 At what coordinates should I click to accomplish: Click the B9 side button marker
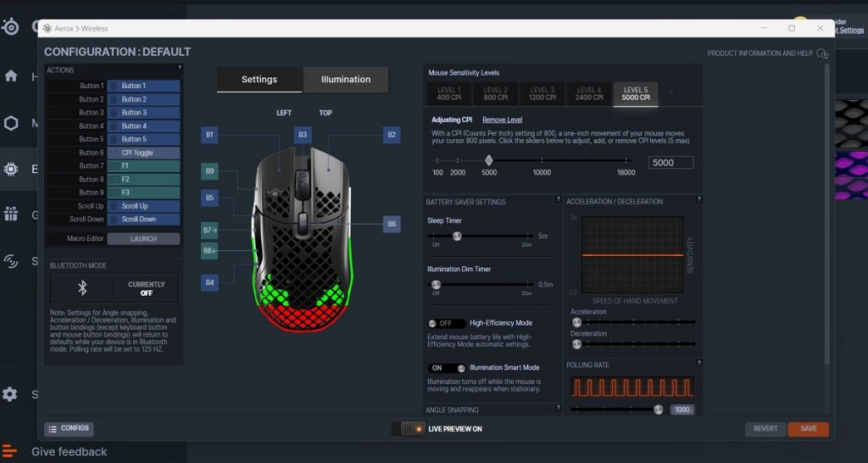coord(210,171)
